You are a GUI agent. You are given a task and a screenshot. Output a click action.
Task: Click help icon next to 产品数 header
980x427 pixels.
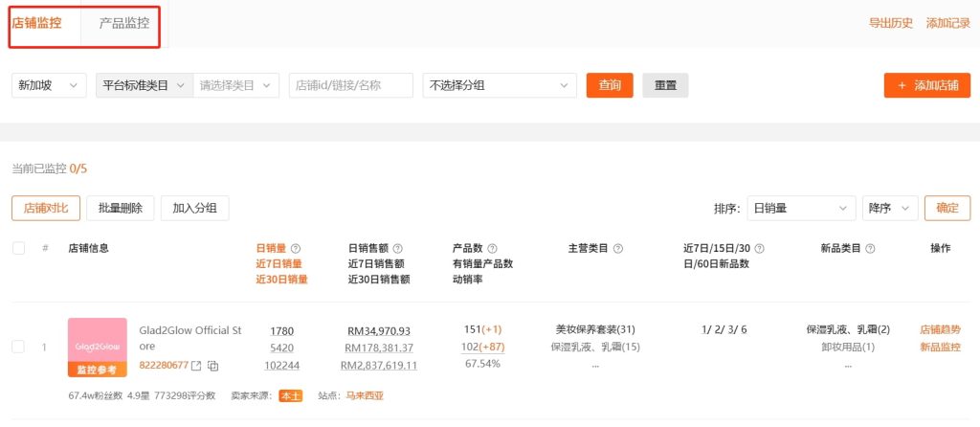click(493, 248)
